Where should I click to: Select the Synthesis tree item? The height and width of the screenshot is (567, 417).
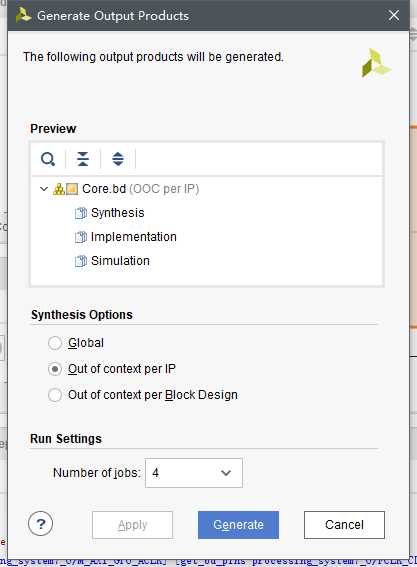tap(118, 213)
